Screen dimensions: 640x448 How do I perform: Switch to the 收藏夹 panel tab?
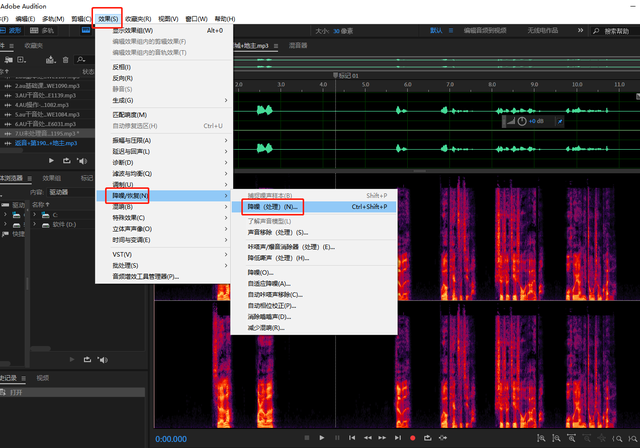pyautogui.click(x=33, y=46)
